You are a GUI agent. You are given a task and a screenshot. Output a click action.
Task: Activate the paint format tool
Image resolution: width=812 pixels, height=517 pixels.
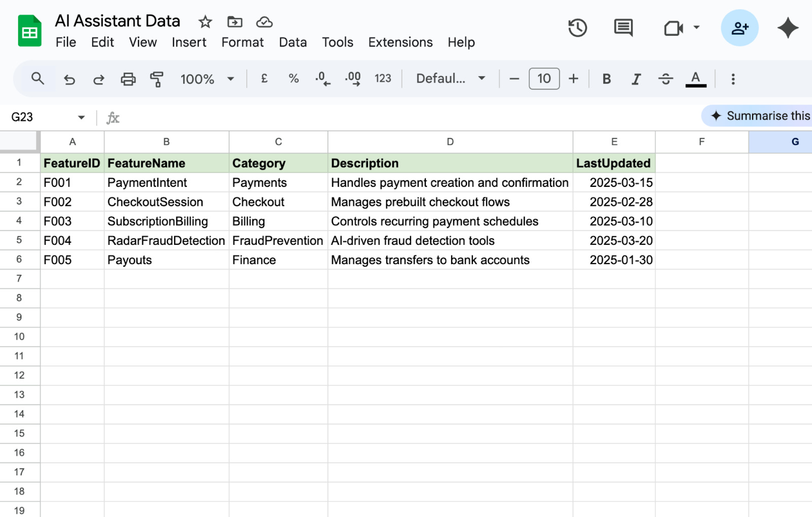[157, 79]
